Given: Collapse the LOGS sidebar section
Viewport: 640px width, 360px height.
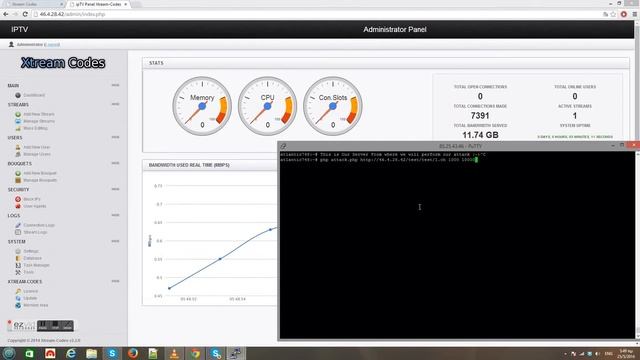Looking at the screenshot, I should pyautogui.click(x=116, y=215).
